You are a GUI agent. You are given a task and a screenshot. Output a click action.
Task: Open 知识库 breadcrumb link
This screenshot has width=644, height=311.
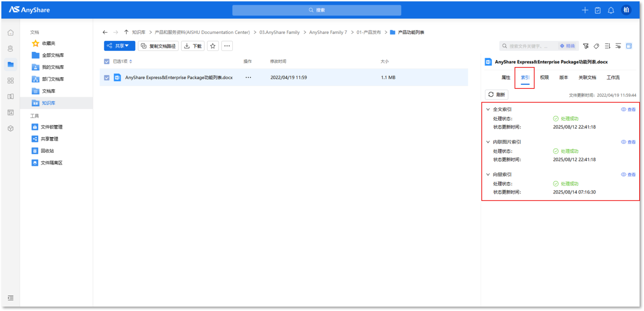click(138, 32)
